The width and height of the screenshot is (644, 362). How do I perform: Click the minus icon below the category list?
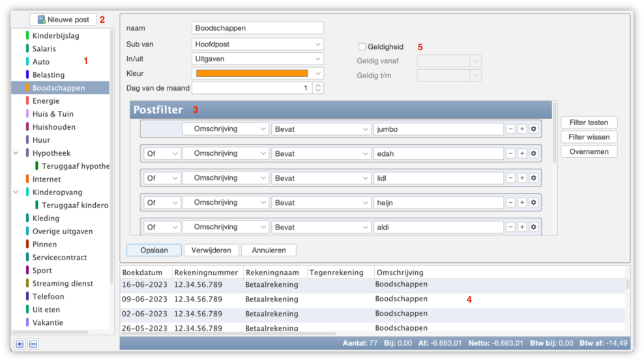[33, 344]
